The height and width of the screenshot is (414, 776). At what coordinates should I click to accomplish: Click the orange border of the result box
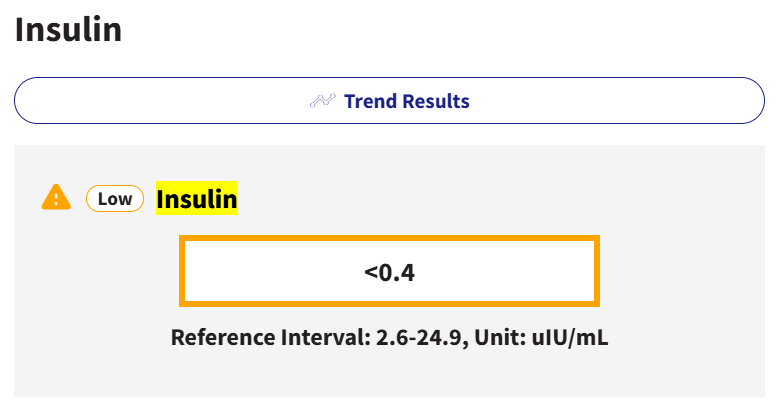(x=389, y=238)
